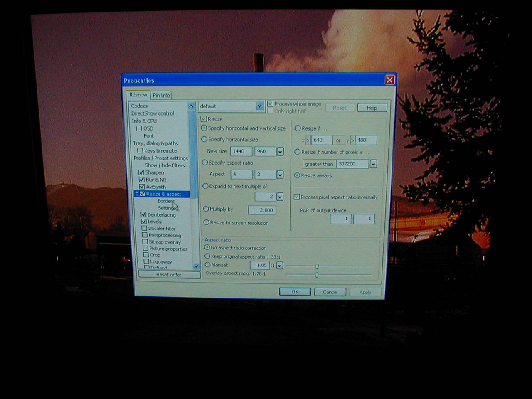Toggle Process pixel aspect ratio internally
Viewport: 532px width, 399px height.
(297, 197)
